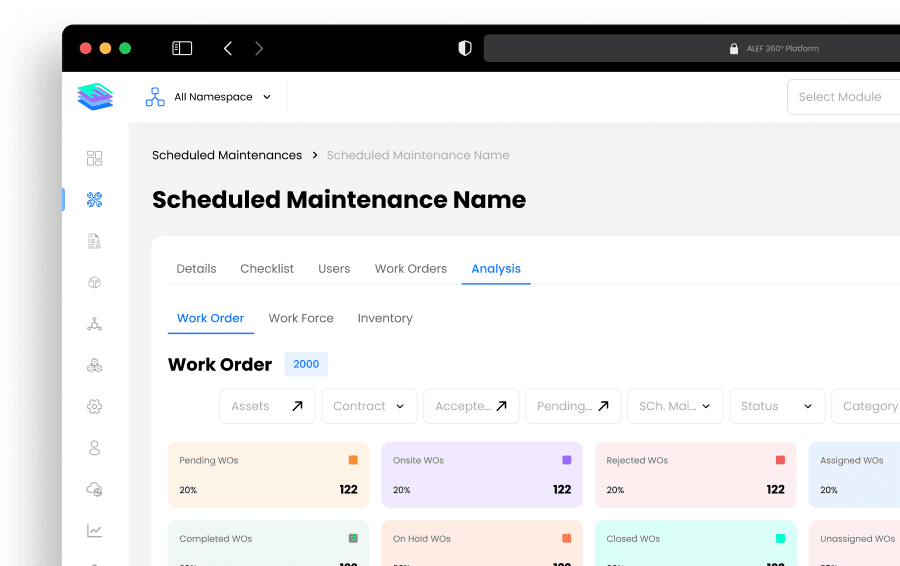Click the browser shield privacy icon

coord(464,48)
